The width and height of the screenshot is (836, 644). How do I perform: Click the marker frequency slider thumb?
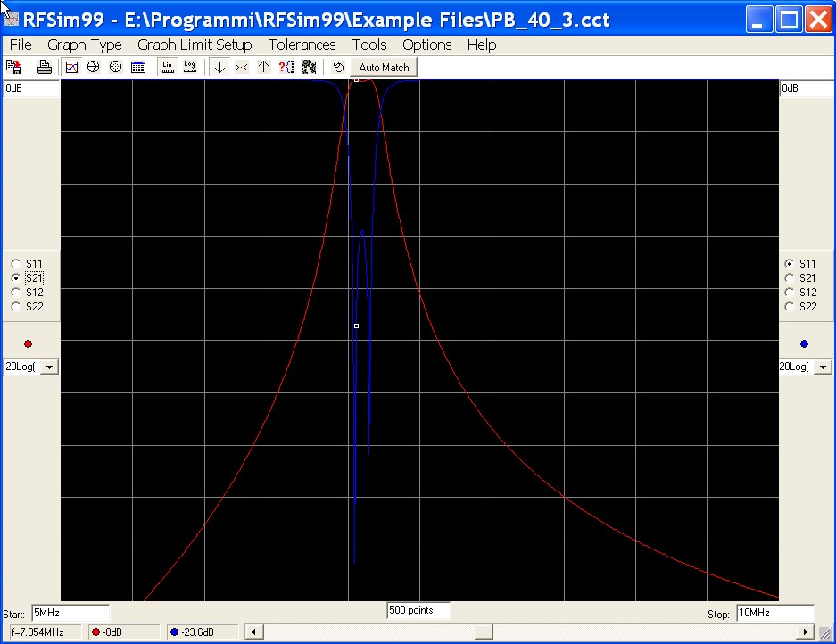tap(484, 632)
